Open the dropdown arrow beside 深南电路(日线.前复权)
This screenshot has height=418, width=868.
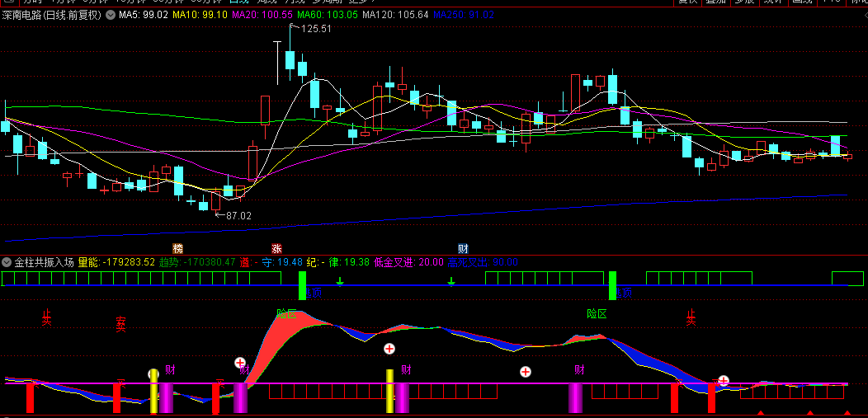(111, 16)
